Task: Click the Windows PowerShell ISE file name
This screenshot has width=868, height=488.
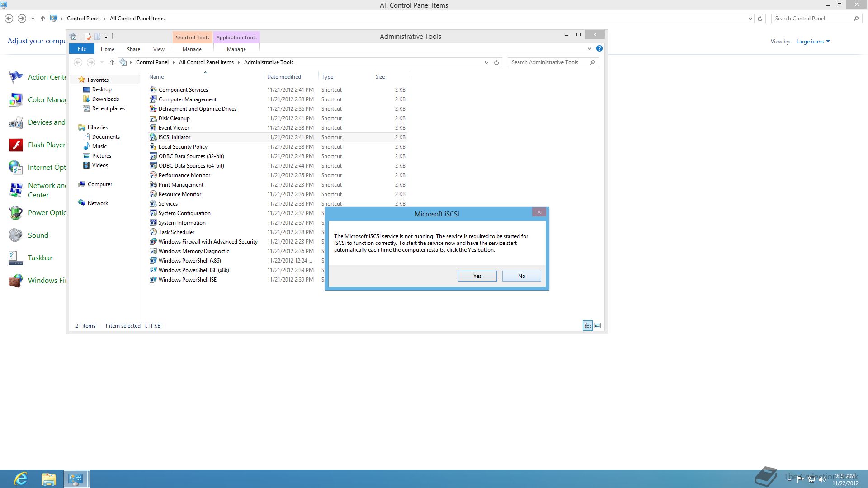Action: pos(187,280)
